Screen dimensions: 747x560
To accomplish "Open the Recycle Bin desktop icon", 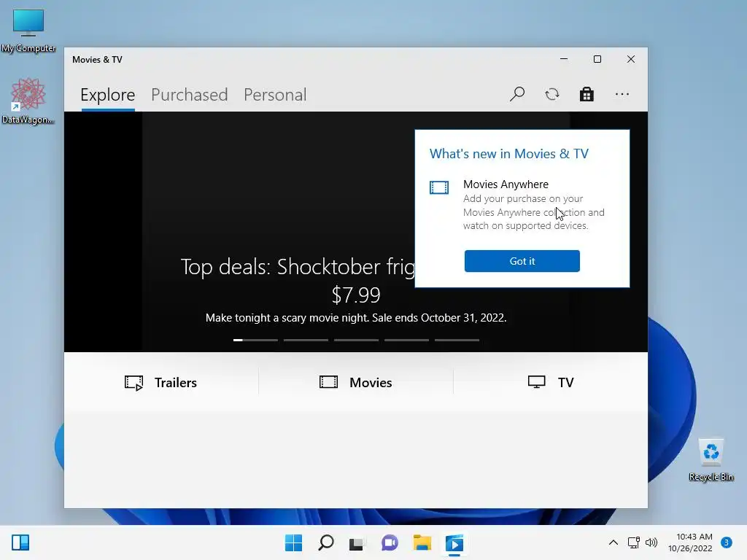I will [711, 460].
